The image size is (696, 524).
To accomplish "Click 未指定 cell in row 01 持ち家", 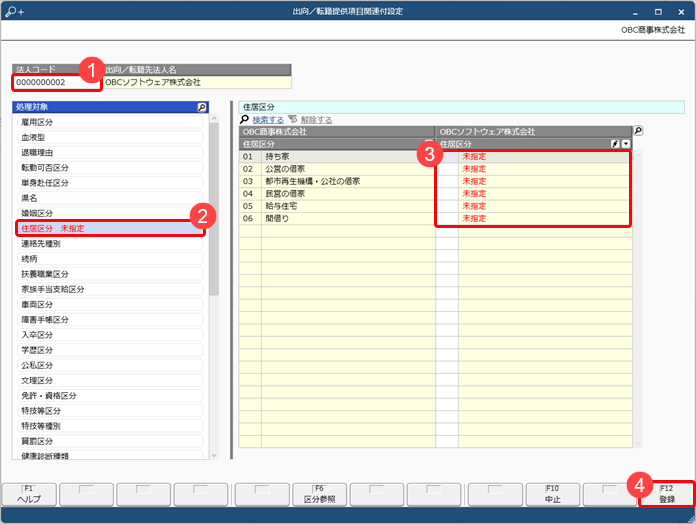I will (x=545, y=156).
